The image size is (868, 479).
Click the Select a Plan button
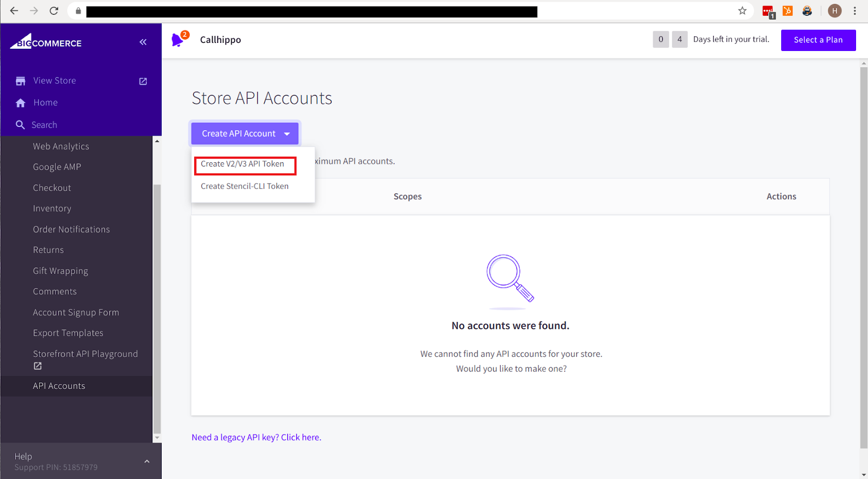click(x=818, y=40)
